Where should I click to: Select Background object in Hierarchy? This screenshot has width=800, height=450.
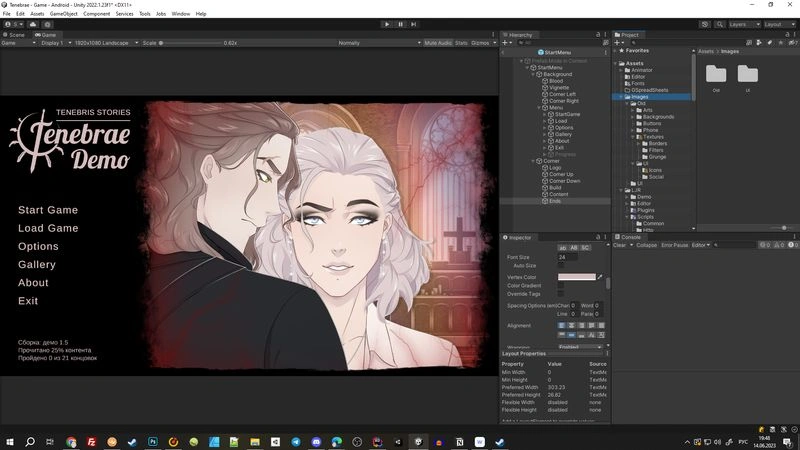557,74
